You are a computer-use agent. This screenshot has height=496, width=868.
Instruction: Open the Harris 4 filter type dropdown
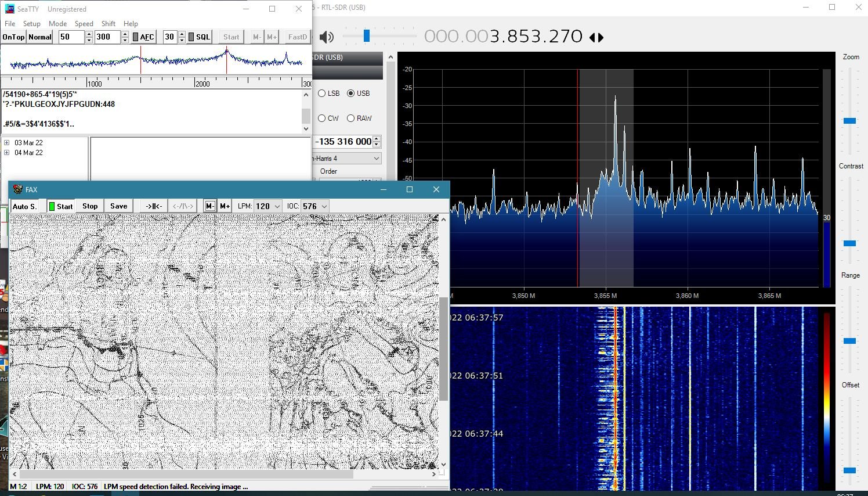tap(346, 158)
